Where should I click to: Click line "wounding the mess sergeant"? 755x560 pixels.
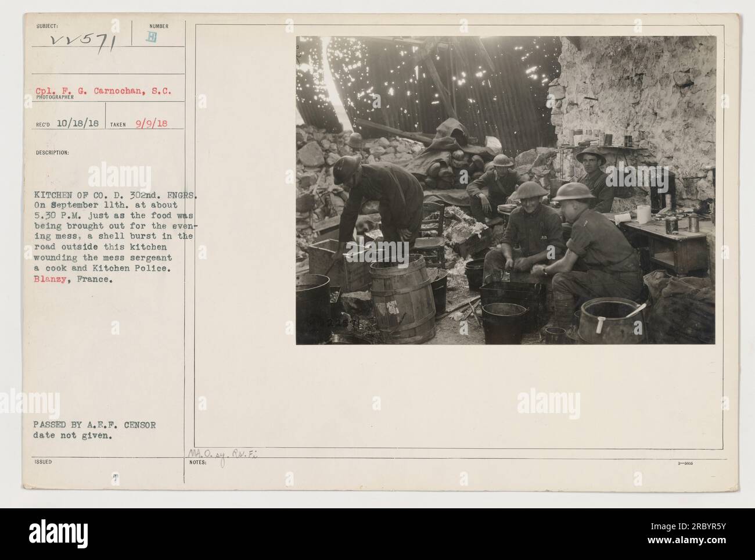(104, 257)
